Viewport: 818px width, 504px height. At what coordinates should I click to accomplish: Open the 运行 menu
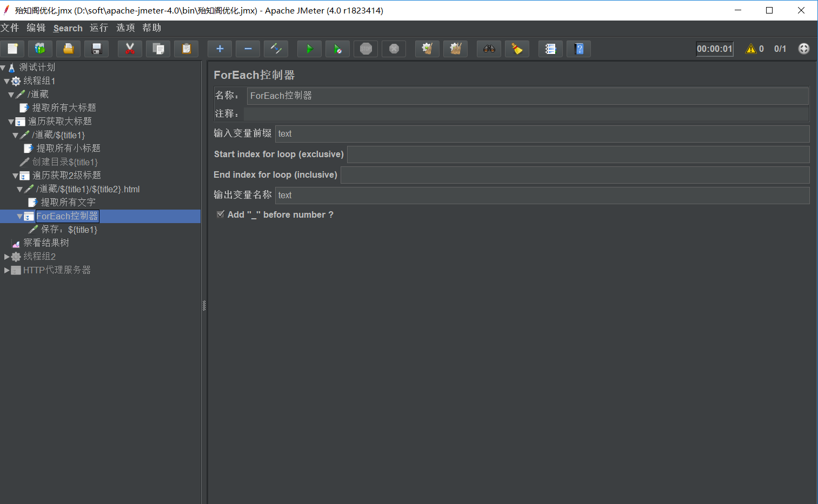99,28
